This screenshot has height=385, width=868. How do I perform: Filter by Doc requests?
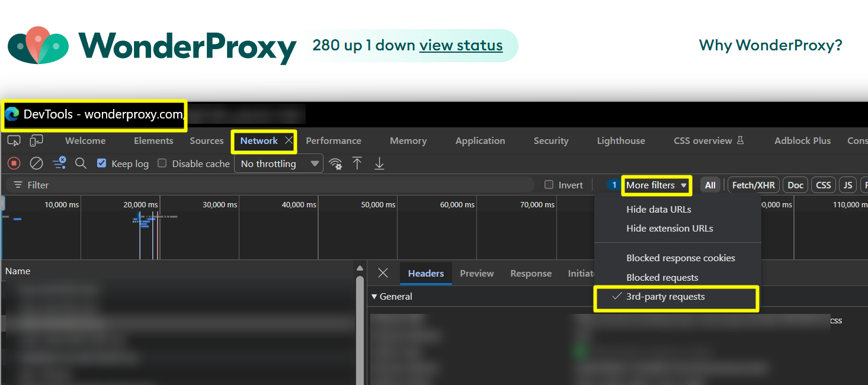click(796, 185)
